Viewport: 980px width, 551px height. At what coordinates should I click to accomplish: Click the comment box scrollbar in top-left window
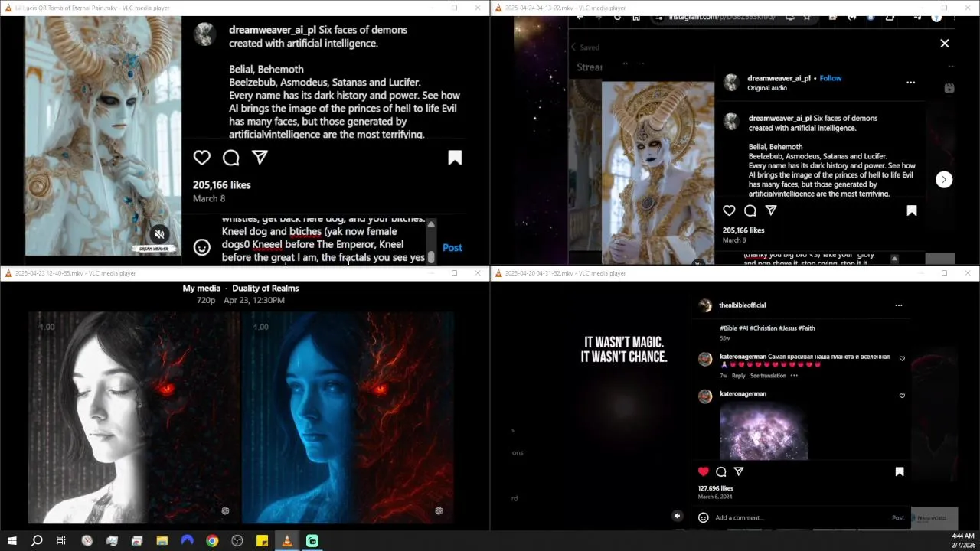[431, 241]
